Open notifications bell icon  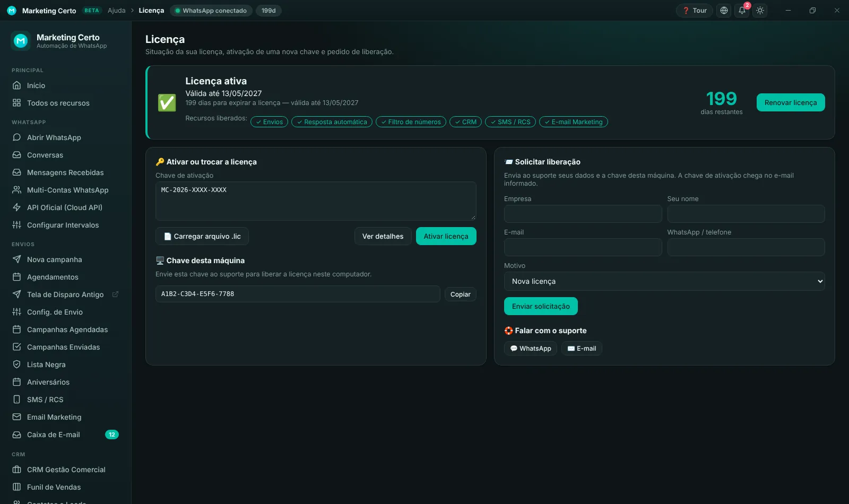[x=742, y=11]
